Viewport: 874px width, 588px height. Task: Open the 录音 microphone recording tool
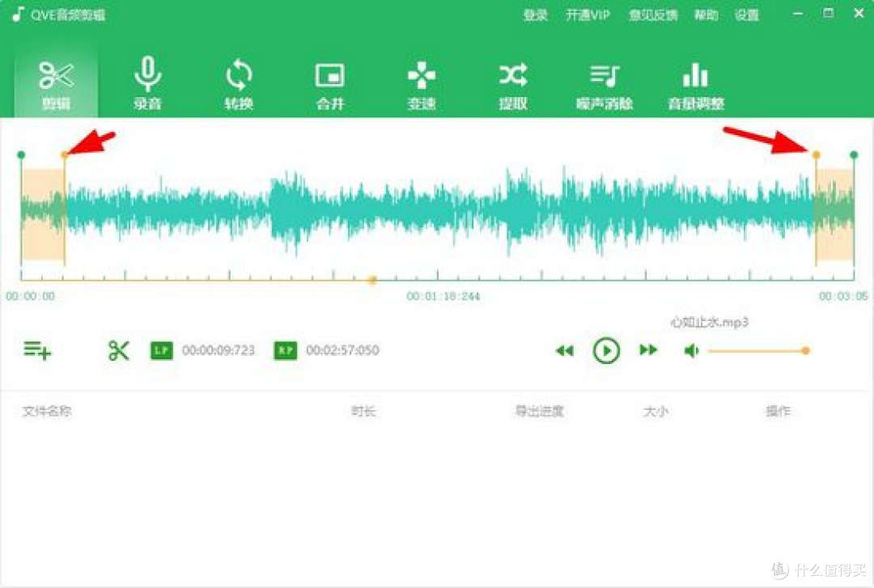coord(148,85)
